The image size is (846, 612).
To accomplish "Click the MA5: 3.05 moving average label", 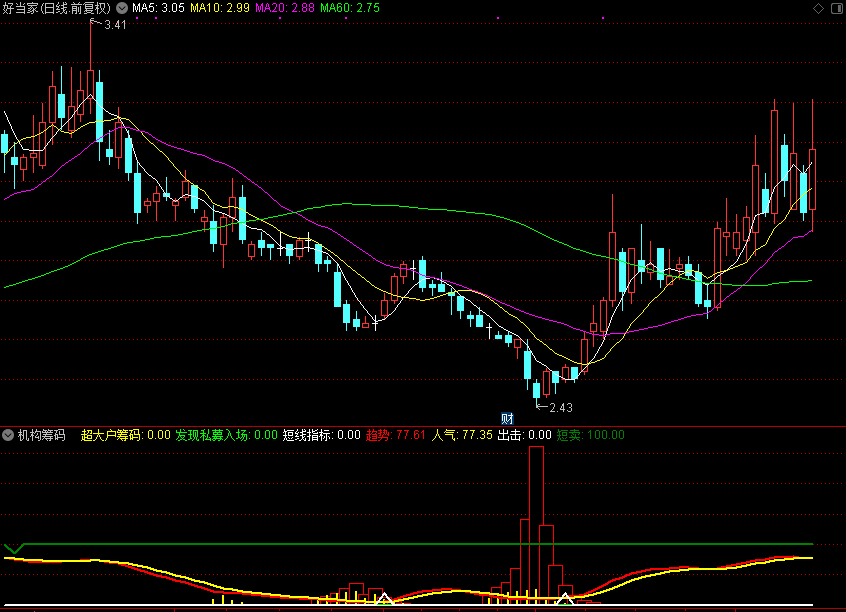I will point(158,8).
